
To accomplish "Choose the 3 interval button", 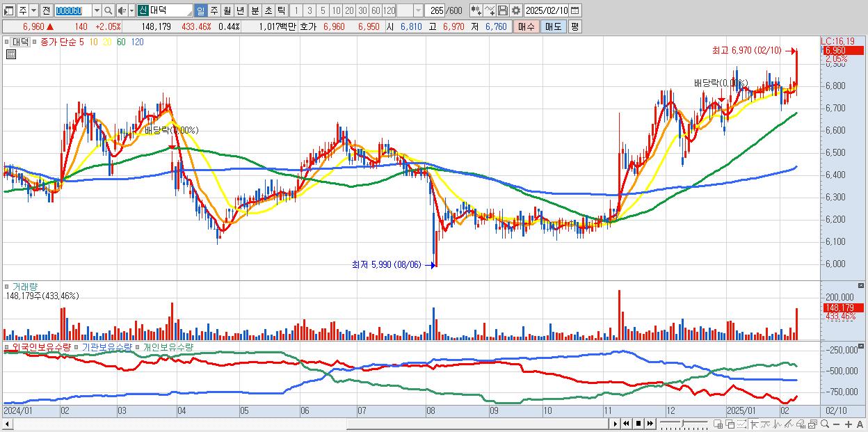I will click(x=310, y=11).
